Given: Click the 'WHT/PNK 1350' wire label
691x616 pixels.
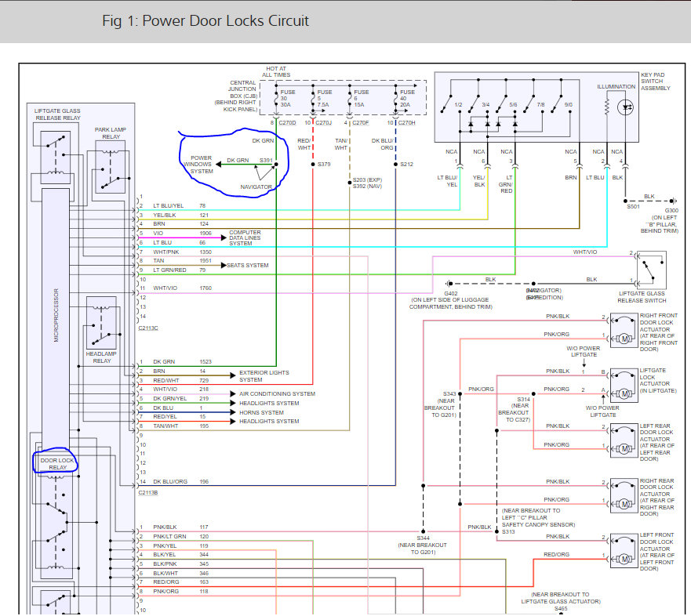Looking at the screenshot, I should (182, 252).
